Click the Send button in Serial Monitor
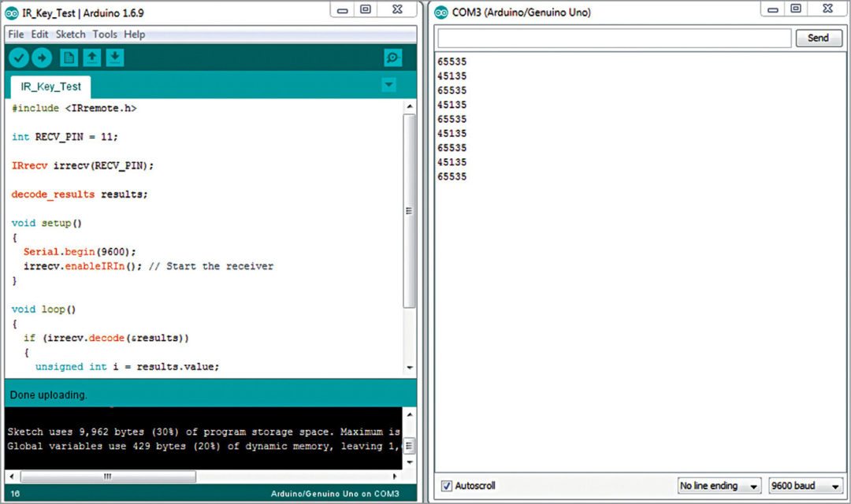 click(818, 37)
